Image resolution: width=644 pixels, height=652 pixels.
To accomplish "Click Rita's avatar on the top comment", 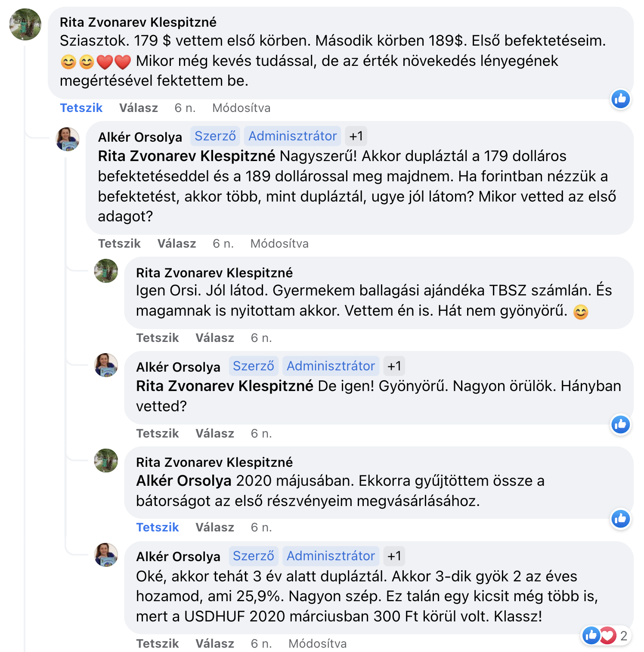I will (x=25, y=25).
